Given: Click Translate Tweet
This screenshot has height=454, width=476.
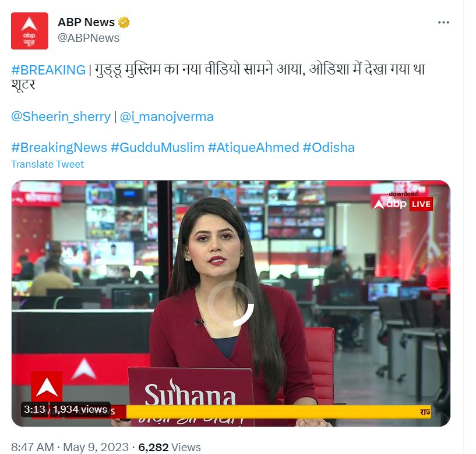Looking at the screenshot, I should pos(47,164).
